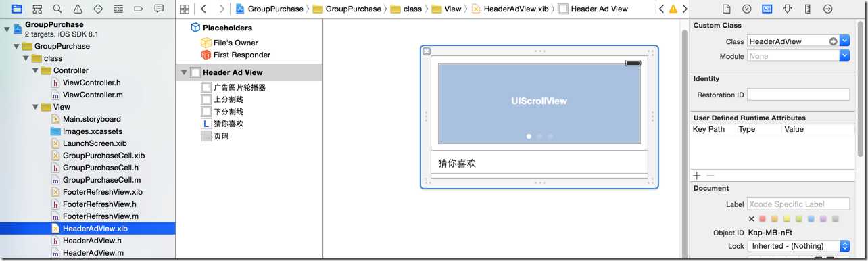The width and height of the screenshot is (868, 261).
Task: Jump to previous issue arrow
Action: click(x=661, y=9)
